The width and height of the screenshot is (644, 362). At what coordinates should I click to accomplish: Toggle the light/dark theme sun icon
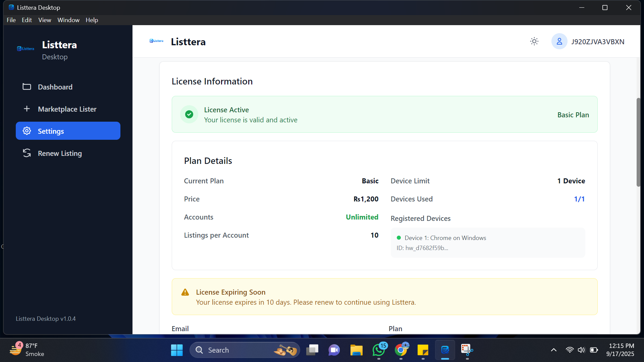coord(534,41)
